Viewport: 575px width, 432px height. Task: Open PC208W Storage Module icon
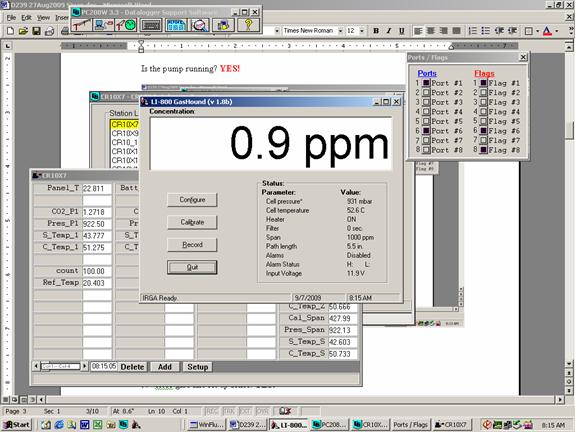coord(223,25)
